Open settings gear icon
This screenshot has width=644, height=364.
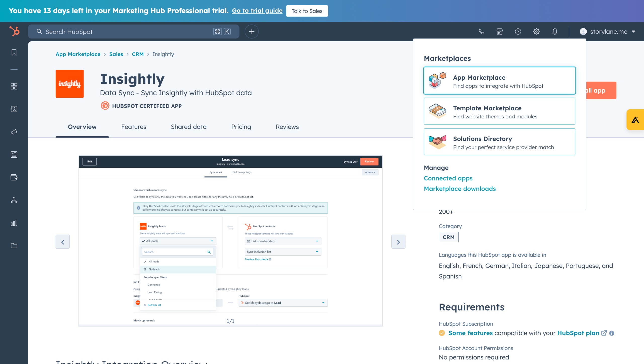(x=536, y=32)
